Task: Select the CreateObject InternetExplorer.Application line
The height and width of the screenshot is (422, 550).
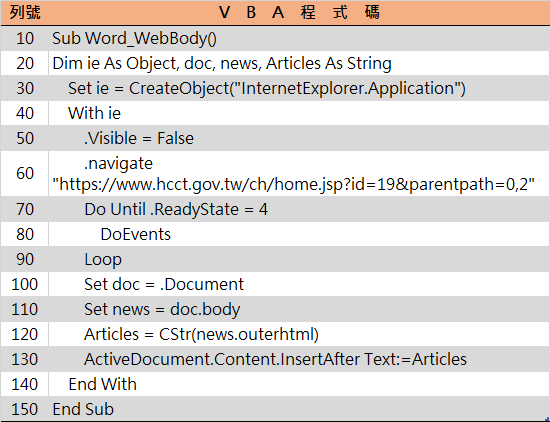Action: 267,88
